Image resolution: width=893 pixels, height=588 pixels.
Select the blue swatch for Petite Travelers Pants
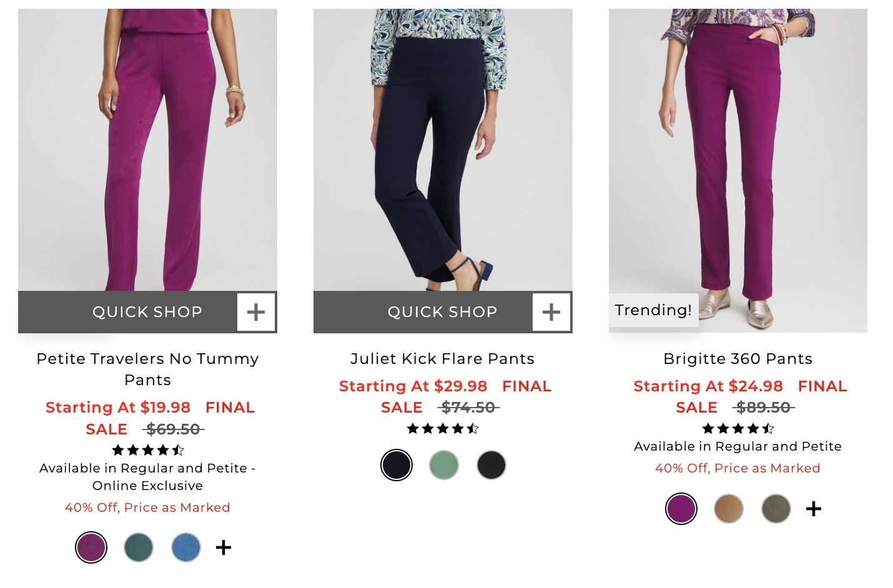185,547
